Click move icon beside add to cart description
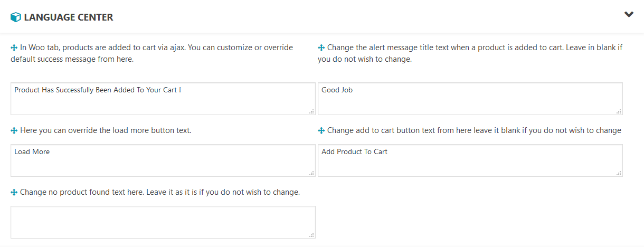The width and height of the screenshot is (644, 247). point(321,130)
